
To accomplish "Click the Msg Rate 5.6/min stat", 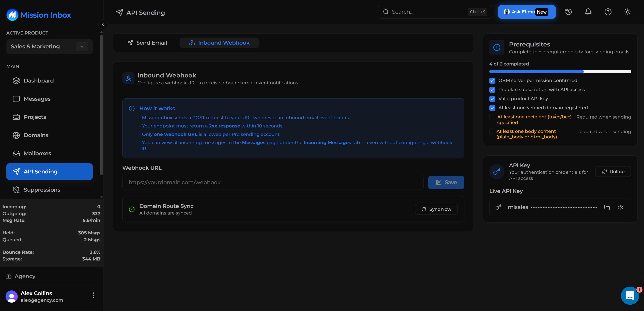I will point(51,220).
